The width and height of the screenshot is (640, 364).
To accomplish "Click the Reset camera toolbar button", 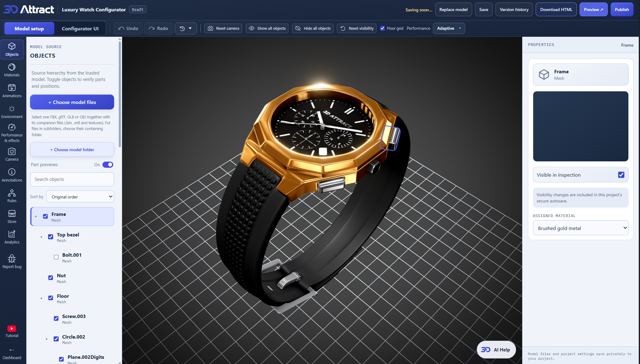I will pos(223,28).
